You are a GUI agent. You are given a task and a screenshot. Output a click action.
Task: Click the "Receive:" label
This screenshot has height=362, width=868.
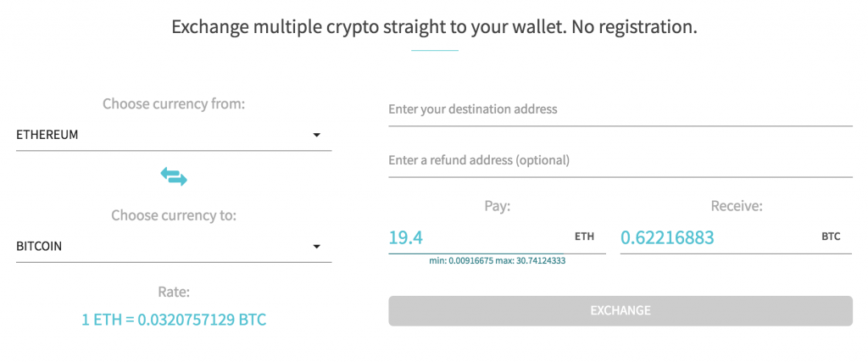click(x=737, y=206)
